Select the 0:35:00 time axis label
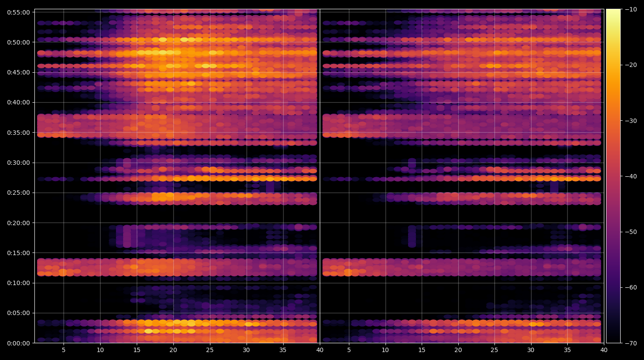The height and width of the screenshot is (360, 644). tap(19, 133)
